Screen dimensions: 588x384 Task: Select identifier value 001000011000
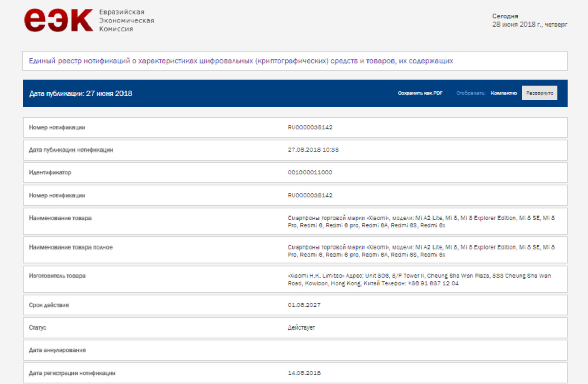(310, 172)
